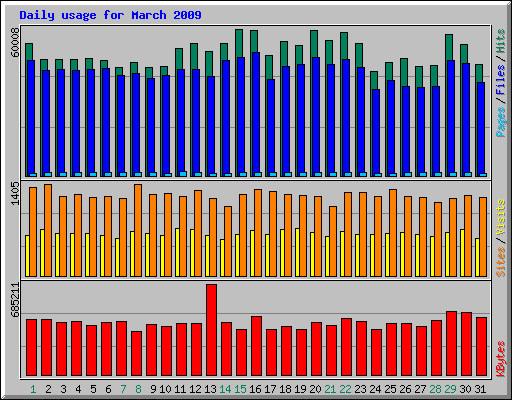Click day label '18' on the x-axis
Viewport: 512px width, 400px height.
pos(285,389)
